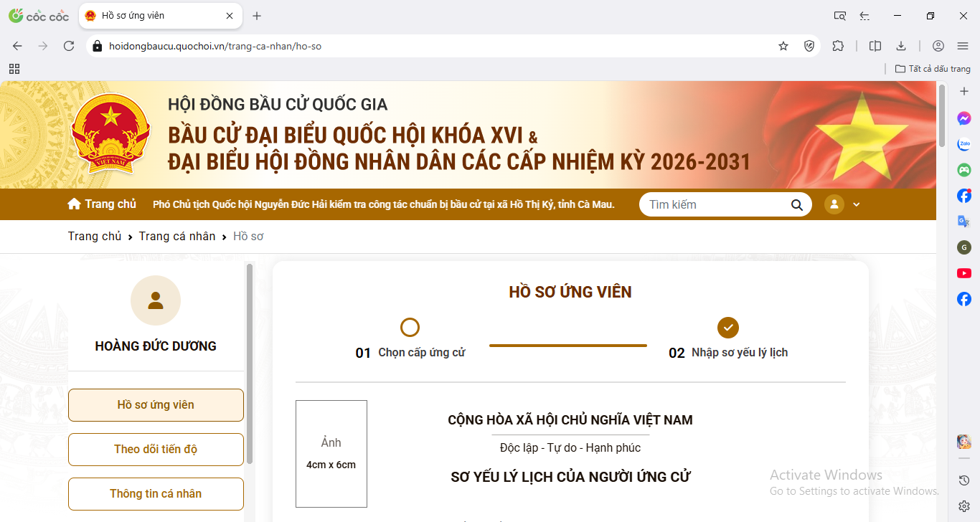Screen dimensions: 980x522
Task: Click the Trang cá nhân breadcrumb link
Action: click(x=177, y=236)
